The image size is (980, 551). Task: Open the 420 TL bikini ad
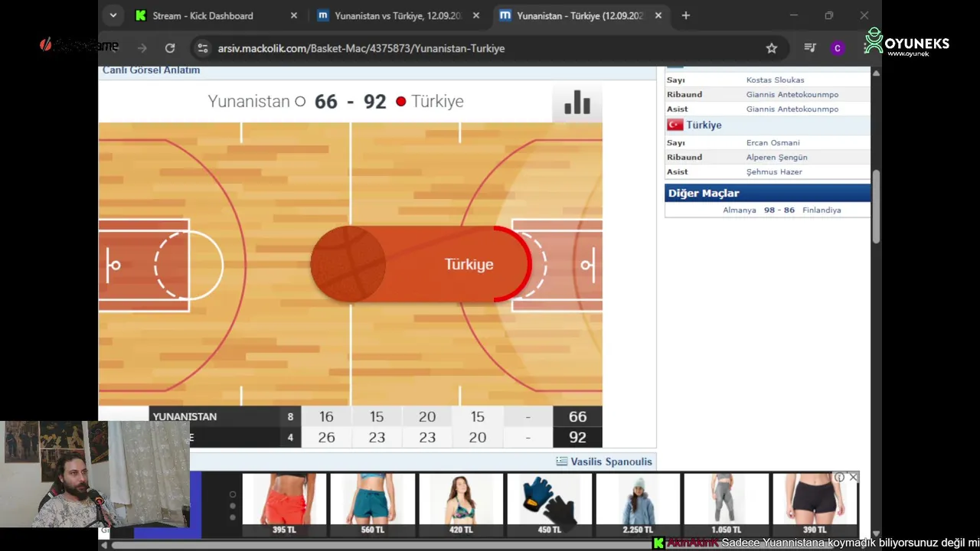pos(461,504)
